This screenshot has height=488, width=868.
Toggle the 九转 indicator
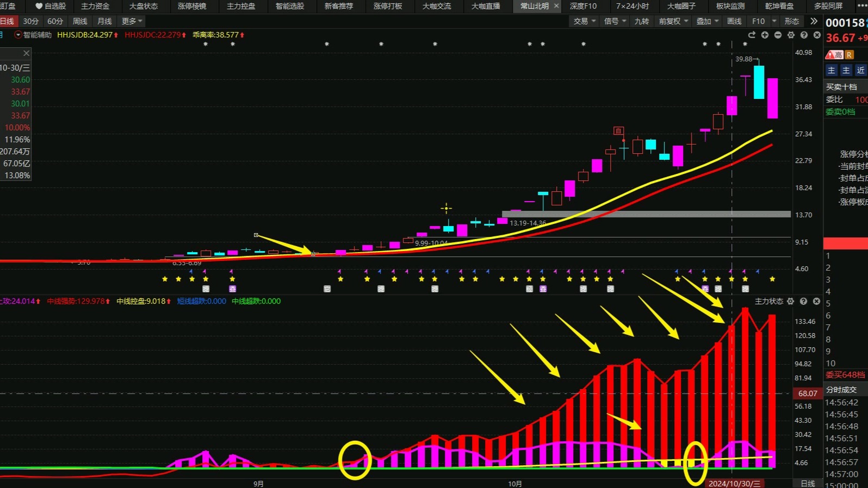642,21
